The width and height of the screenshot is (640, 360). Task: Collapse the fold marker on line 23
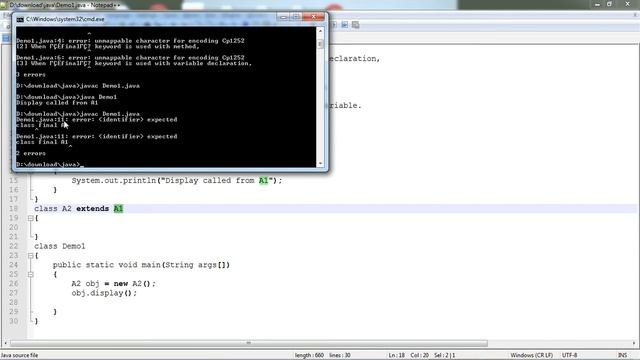pos(31,256)
